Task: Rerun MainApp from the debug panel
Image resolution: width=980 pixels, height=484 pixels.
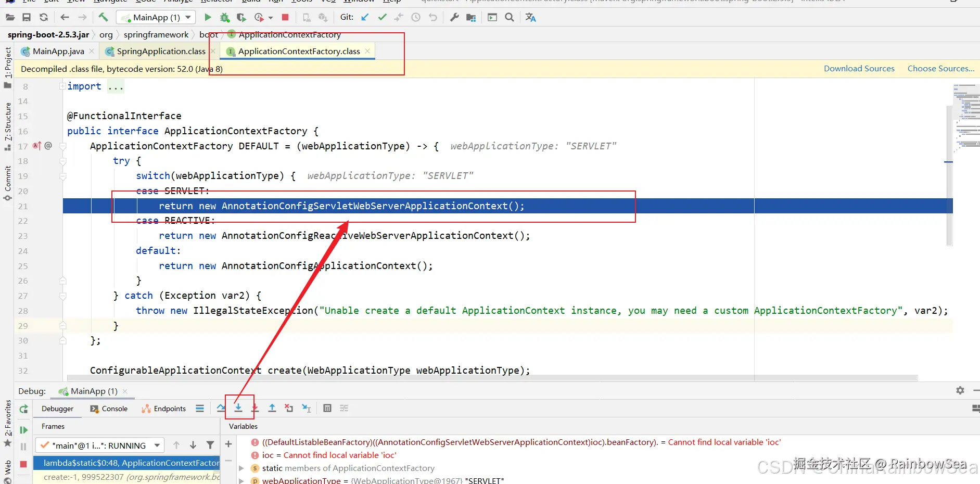Action: (x=23, y=409)
